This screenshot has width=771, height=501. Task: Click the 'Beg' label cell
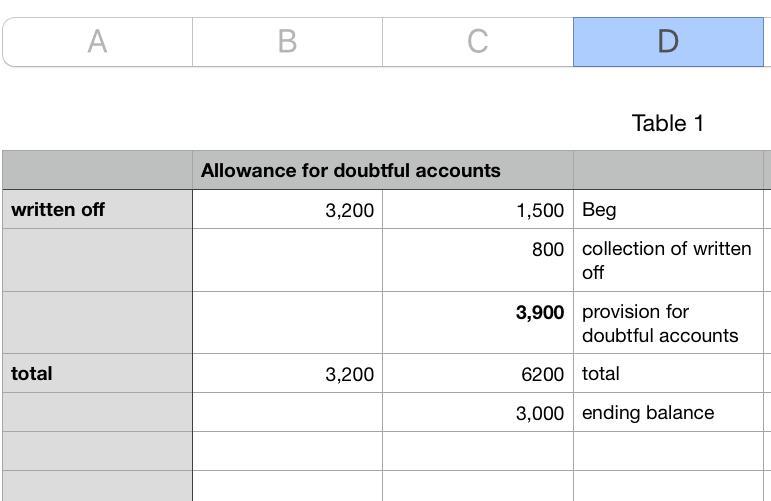(667, 210)
